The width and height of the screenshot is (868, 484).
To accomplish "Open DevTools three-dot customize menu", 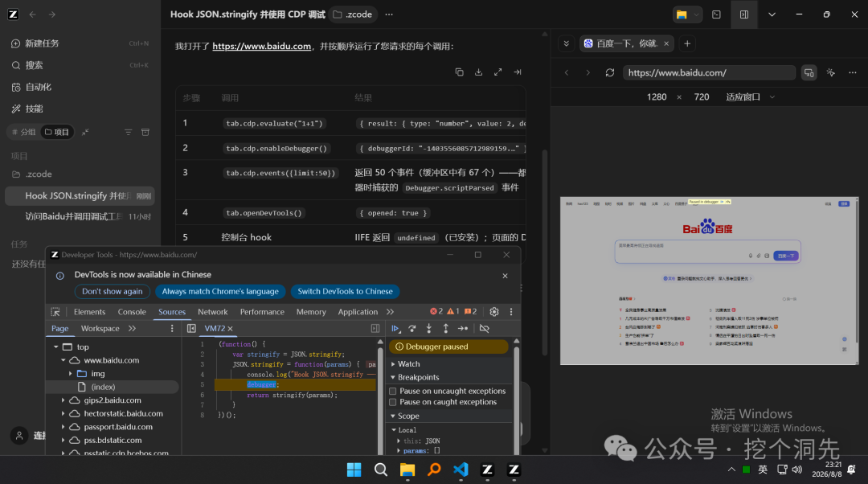I will 511,312.
